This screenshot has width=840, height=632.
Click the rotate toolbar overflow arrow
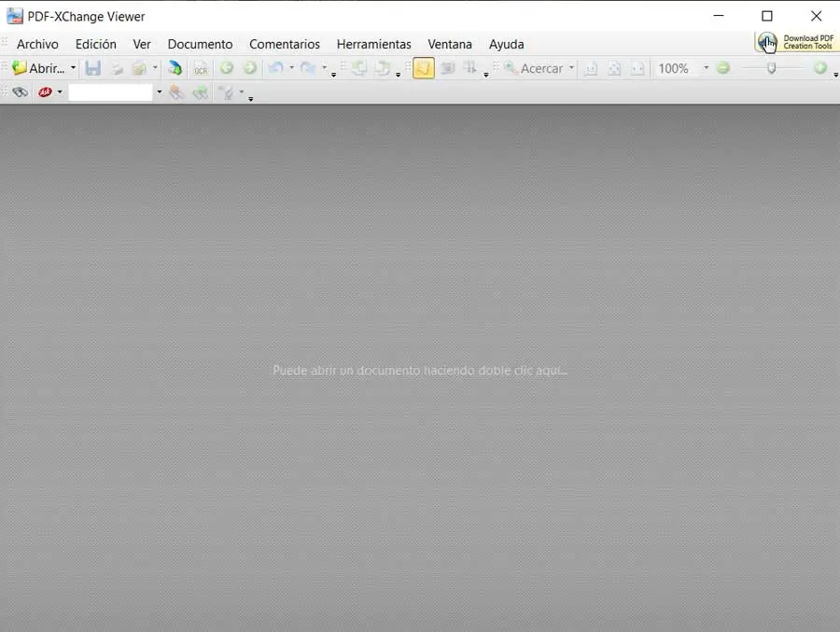pyautogui.click(x=398, y=75)
